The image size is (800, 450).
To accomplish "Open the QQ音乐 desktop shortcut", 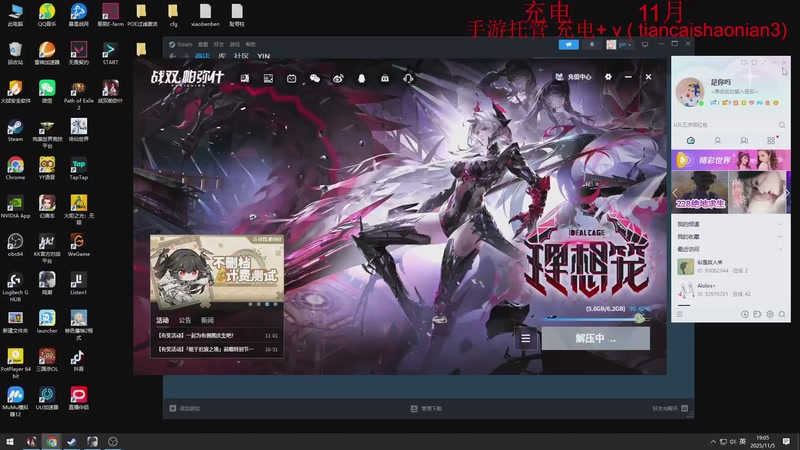I will (47, 14).
